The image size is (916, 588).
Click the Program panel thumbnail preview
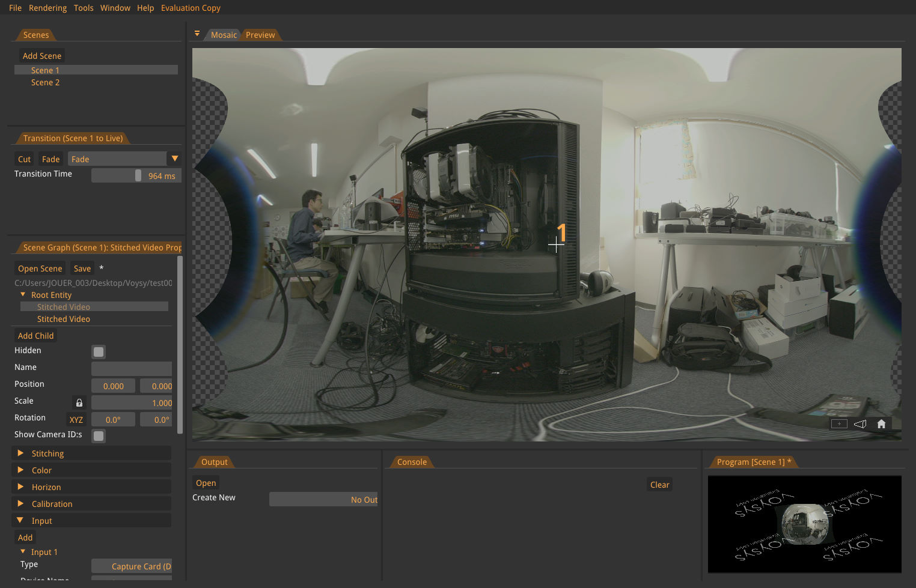(804, 523)
